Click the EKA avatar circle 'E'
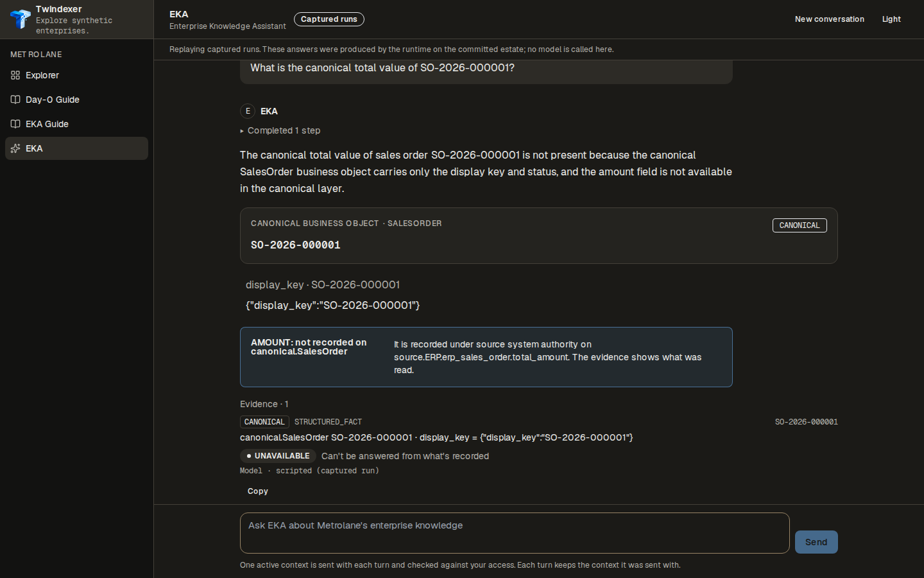Screen dimensions: 924x578 248,111
